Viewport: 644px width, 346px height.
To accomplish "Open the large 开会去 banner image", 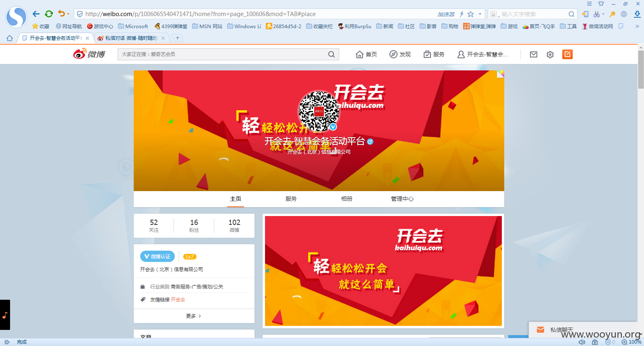I will [x=383, y=271].
